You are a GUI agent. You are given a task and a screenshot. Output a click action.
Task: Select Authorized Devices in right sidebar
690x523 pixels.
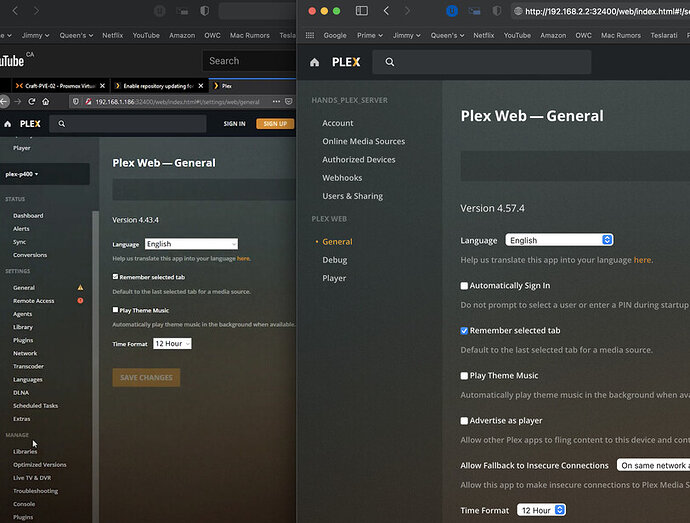[x=359, y=160]
